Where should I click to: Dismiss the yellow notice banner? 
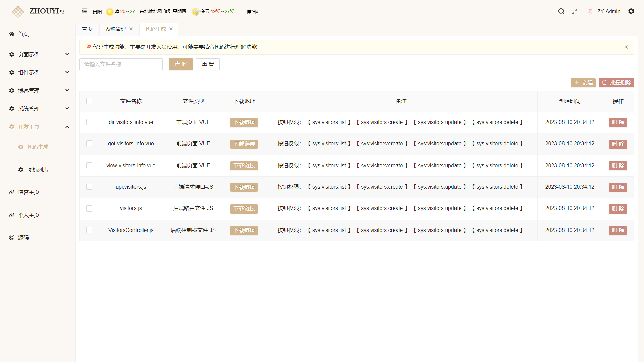[x=626, y=47]
